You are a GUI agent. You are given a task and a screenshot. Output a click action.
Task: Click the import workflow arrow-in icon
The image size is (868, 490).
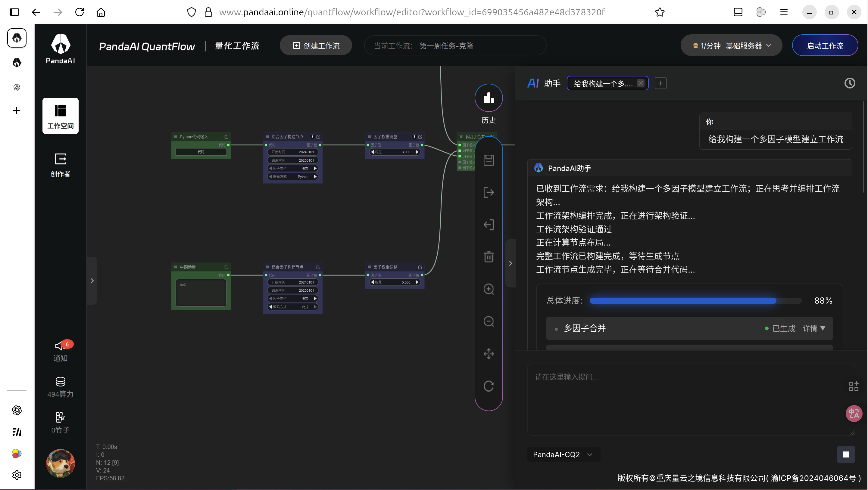[x=489, y=225]
